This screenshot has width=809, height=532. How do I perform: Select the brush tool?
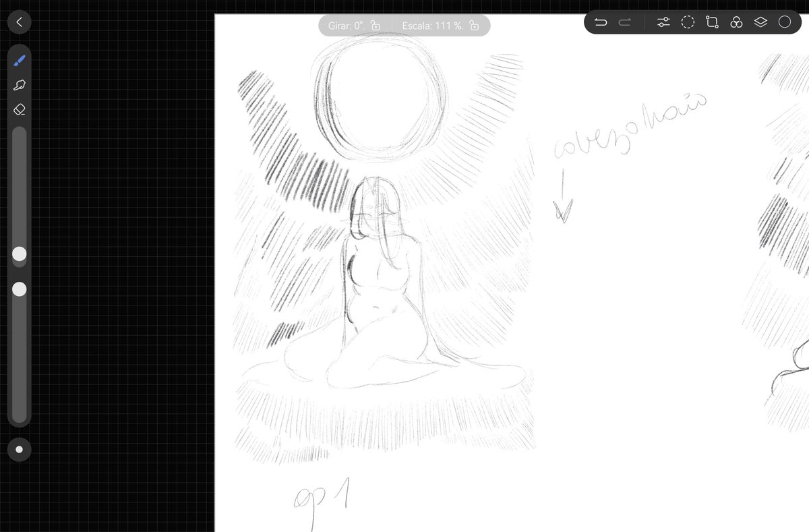(x=20, y=61)
